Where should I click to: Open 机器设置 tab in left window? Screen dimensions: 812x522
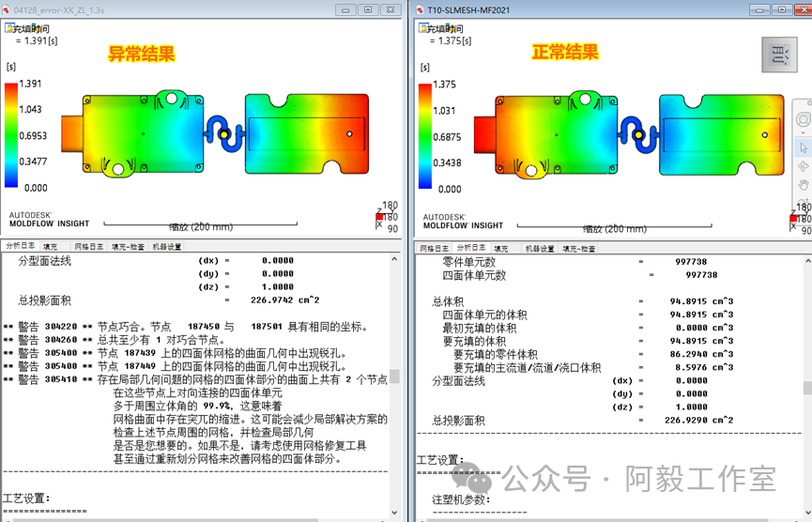click(167, 247)
